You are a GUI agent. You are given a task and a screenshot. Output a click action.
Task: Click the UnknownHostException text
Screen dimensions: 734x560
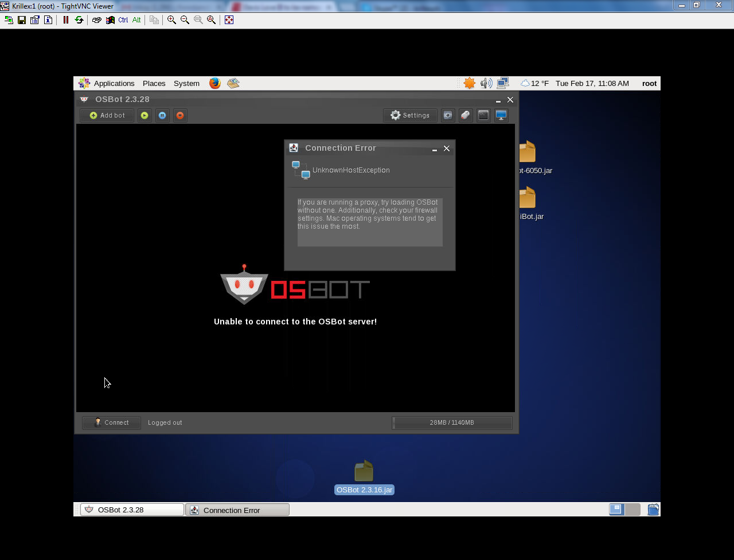(351, 170)
